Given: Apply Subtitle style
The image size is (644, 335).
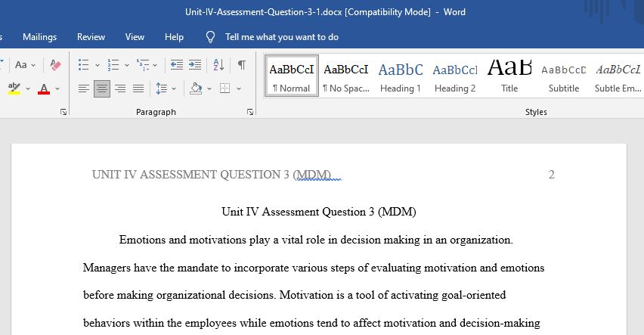Looking at the screenshot, I should tap(564, 76).
